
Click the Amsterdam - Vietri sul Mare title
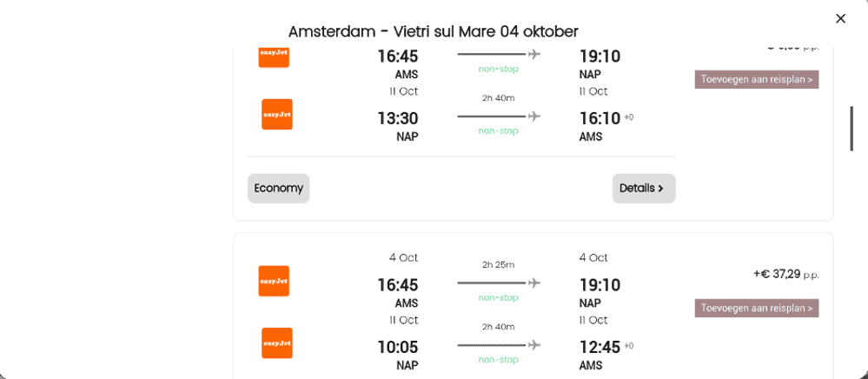(433, 31)
